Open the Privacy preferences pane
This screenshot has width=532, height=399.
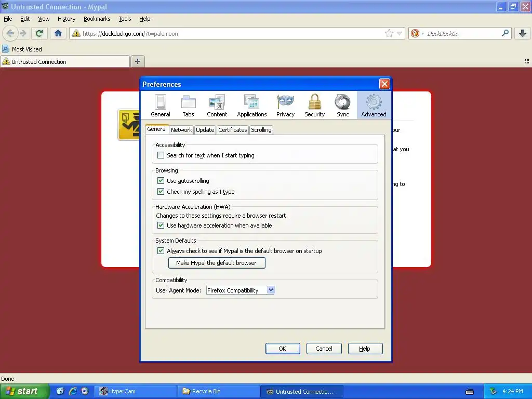(x=285, y=105)
